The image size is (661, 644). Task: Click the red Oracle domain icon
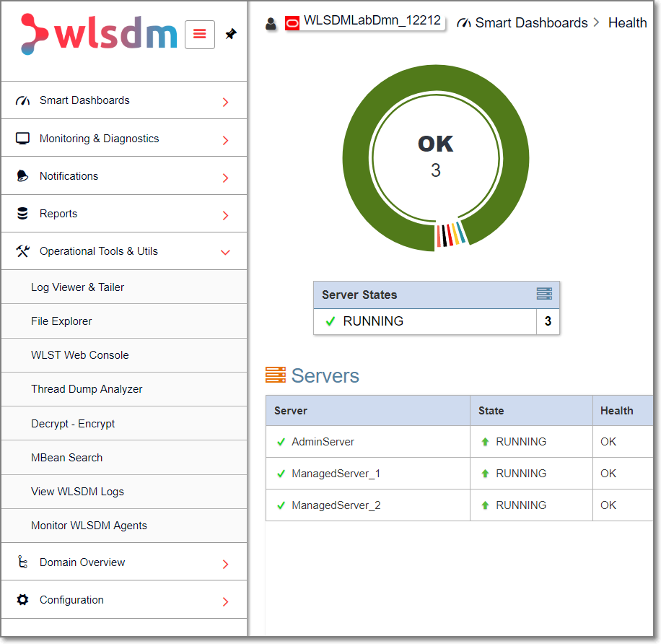coord(292,23)
